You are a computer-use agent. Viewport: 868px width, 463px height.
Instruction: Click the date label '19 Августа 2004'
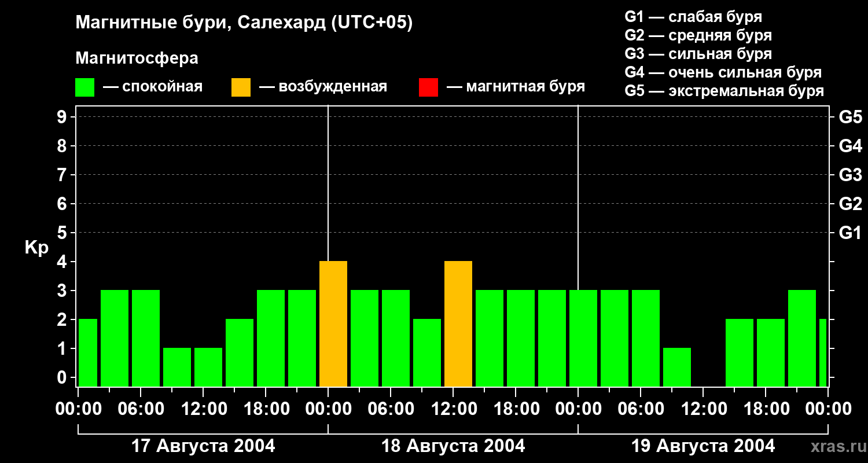(x=703, y=446)
